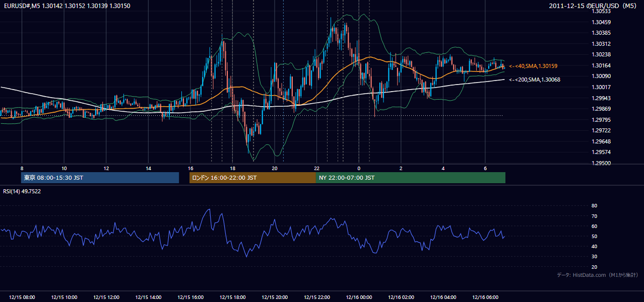
Task: Click the 40 SMA 1.30159 orange label
Action: coord(533,66)
